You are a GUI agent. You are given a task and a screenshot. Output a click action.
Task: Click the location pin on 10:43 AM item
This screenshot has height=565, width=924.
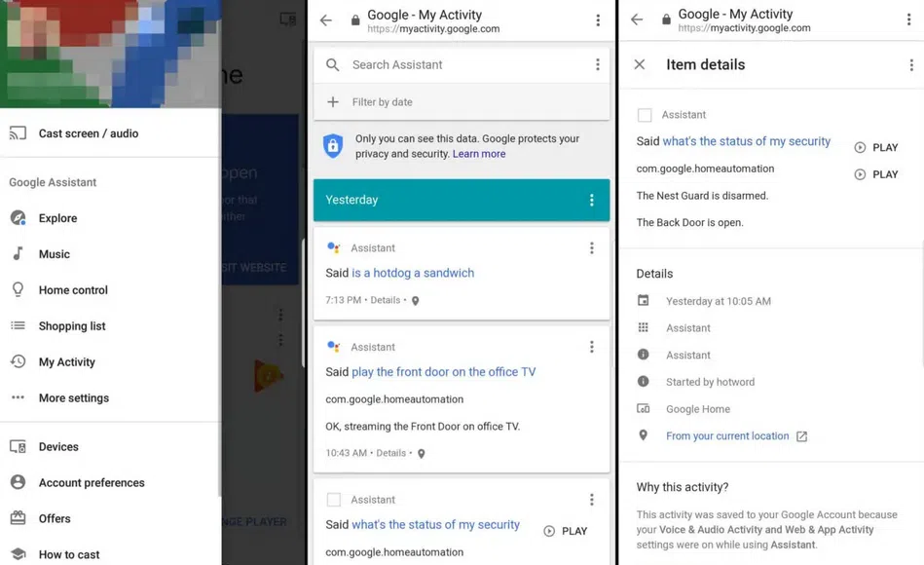(422, 454)
